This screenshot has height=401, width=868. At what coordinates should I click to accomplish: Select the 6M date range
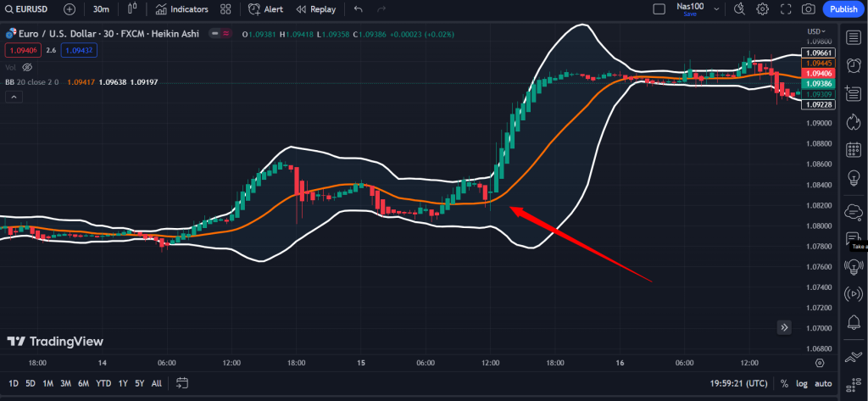(83, 383)
